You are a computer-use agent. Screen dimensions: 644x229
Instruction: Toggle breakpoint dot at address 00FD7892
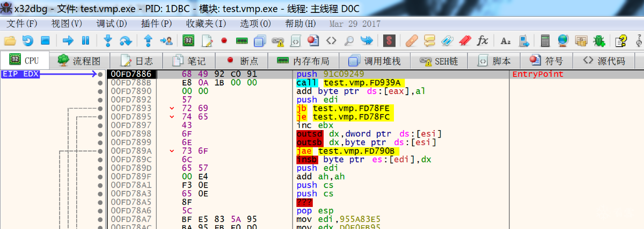(100, 100)
